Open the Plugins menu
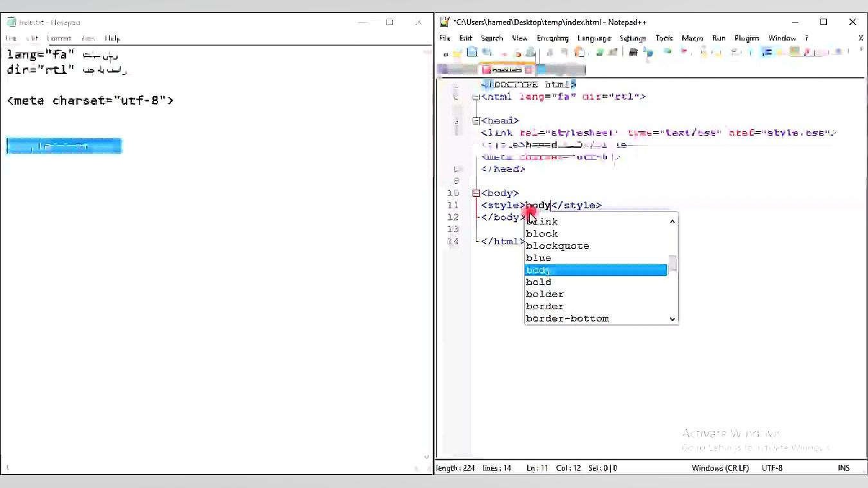 (x=746, y=39)
